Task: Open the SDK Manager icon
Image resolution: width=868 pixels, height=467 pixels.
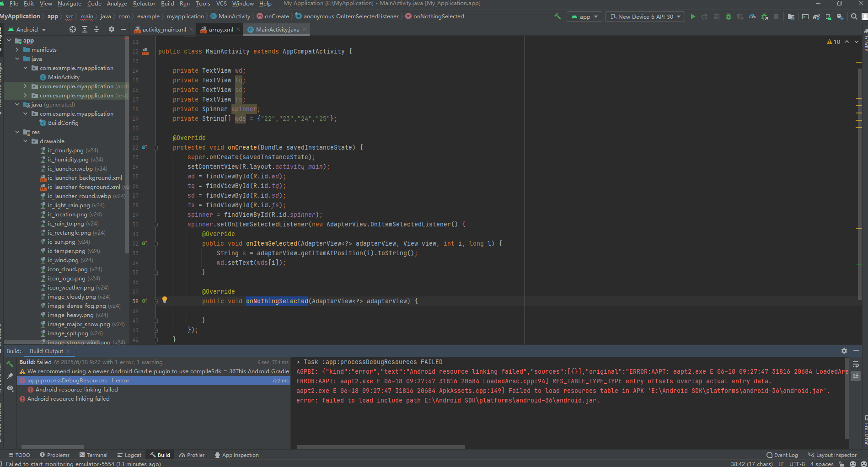Action: coord(840,16)
